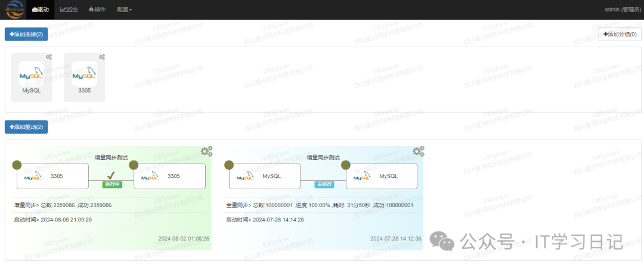Image resolution: width=644 pixels, height=268 pixels.
Task: Click the blue 未运行 status badge
Action: 323,185
